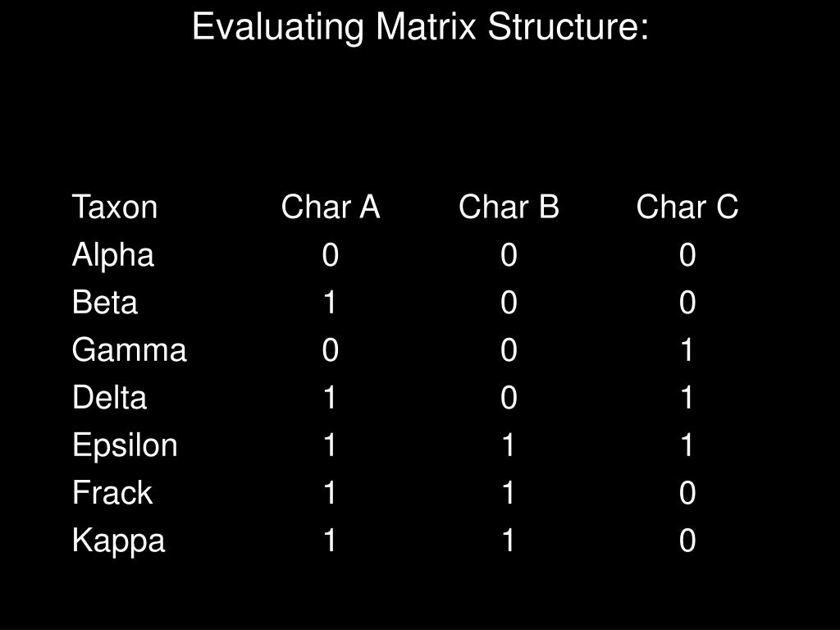Click Epsilon's Char B value
The height and width of the screenshot is (630, 840).
tap(509, 445)
